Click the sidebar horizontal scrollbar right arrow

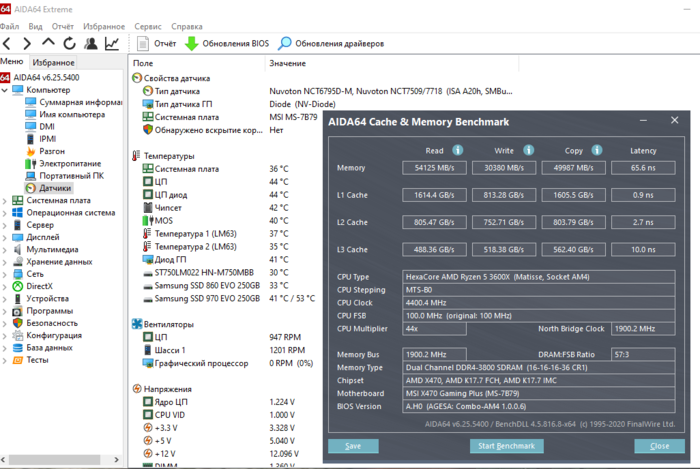[x=117, y=460]
